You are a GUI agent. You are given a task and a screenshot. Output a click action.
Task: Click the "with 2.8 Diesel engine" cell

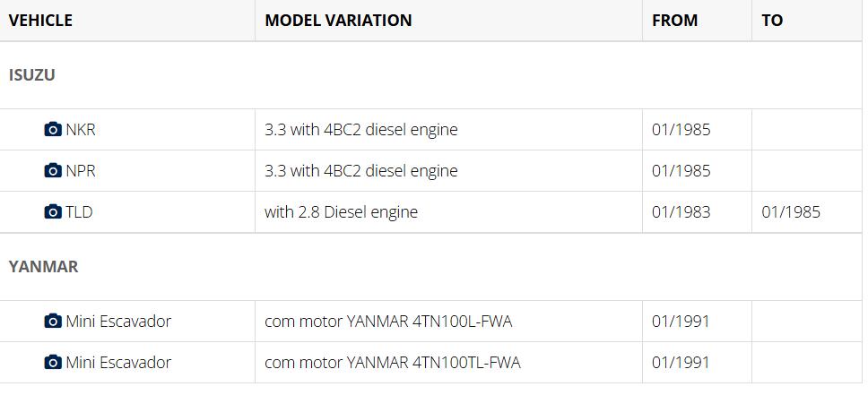(341, 212)
